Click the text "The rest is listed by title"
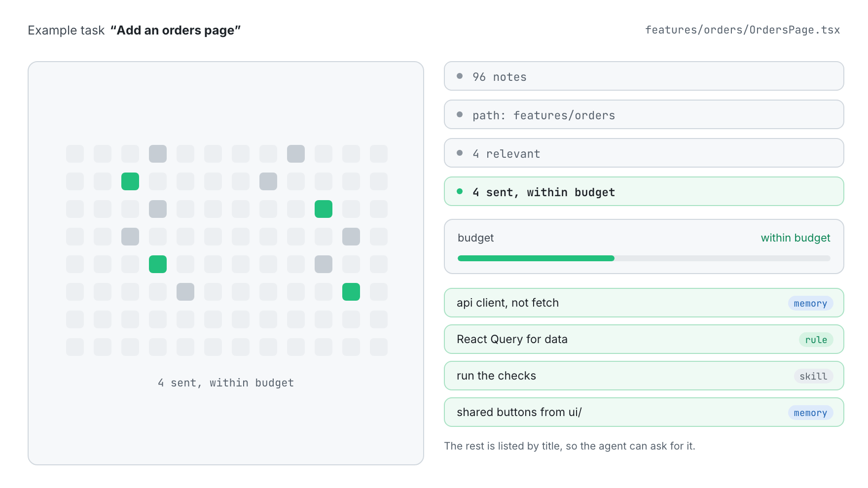The image size is (868, 488). pos(503,446)
